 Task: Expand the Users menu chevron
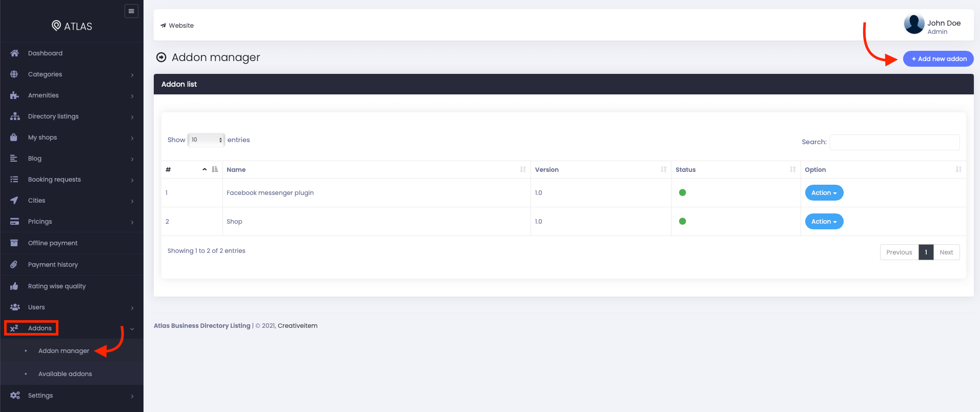tap(132, 308)
